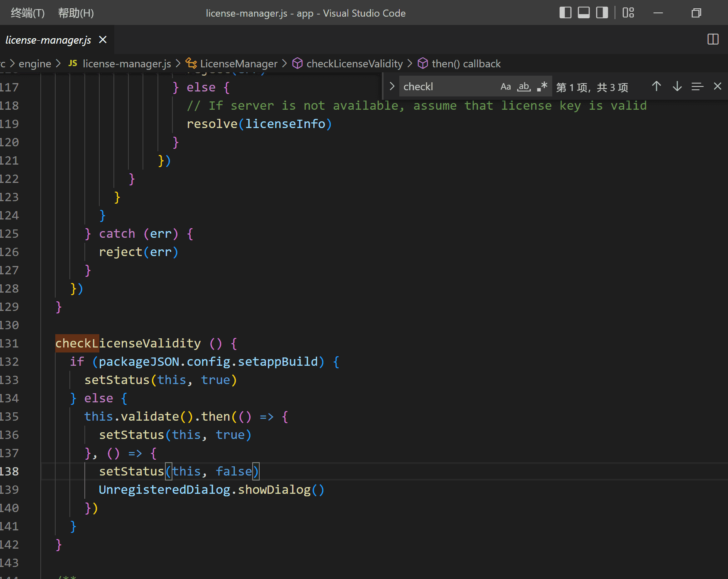
Task: Toggle match case in find widget
Action: tap(506, 86)
